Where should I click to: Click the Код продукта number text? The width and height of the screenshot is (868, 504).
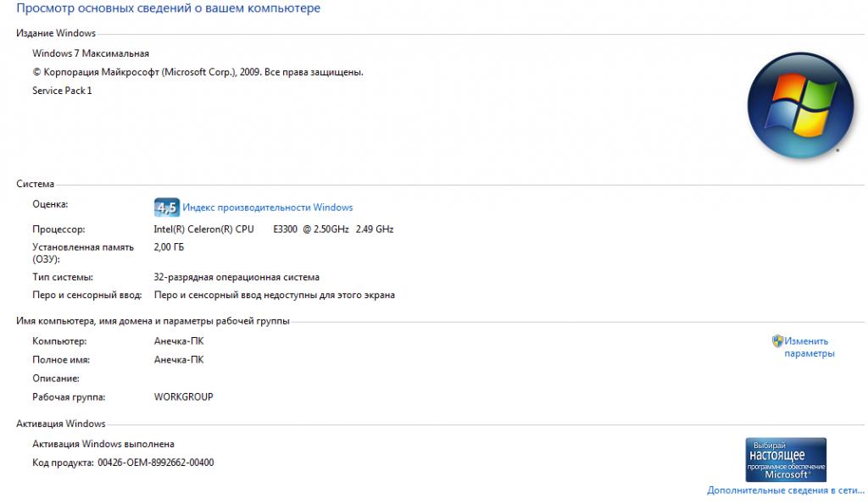tap(156, 462)
